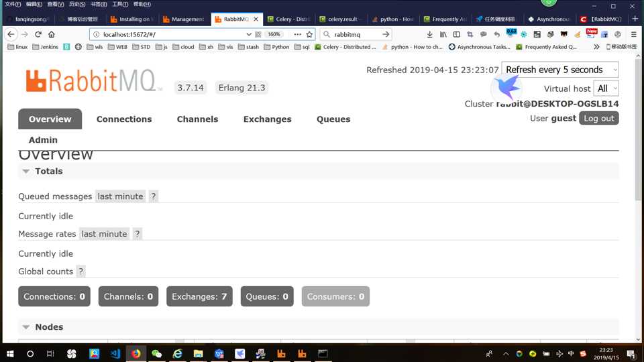Go back with the browser back arrow
644x362 pixels.
click(x=11, y=34)
